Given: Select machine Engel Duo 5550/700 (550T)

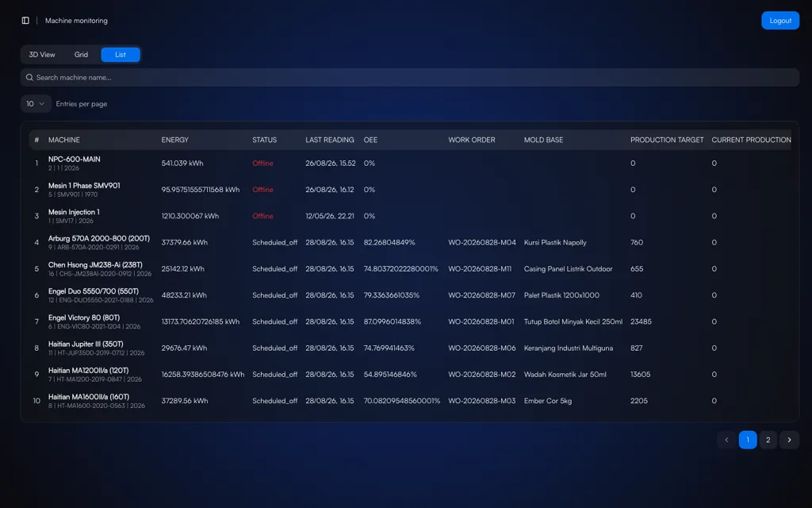Looking at the screenshot, I should coord(94,291).
